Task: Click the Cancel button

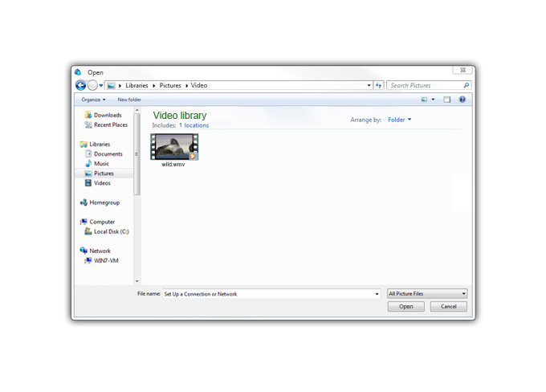Action: pyautogui.click(x=449, y=307)
